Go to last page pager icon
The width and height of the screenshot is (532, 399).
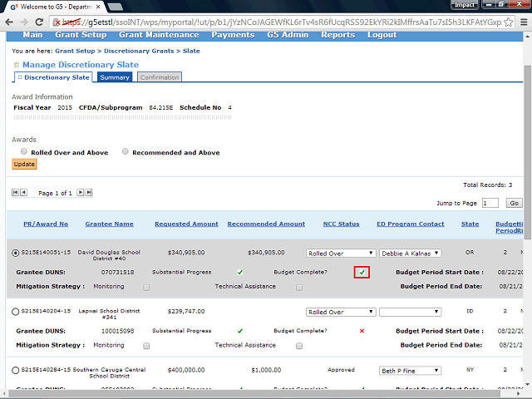(x=89, y=193)
